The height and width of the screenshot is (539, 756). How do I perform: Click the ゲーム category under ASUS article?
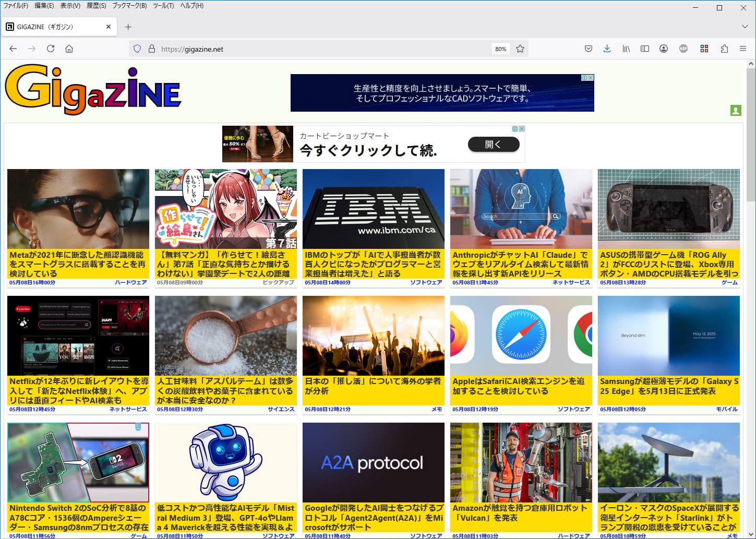(729, 282)
